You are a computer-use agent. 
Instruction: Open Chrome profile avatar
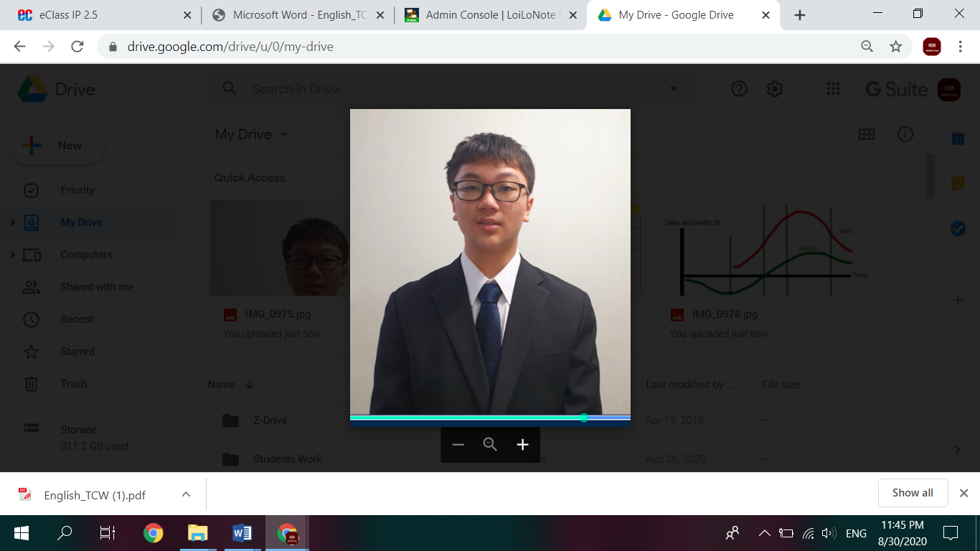point(932,47)
